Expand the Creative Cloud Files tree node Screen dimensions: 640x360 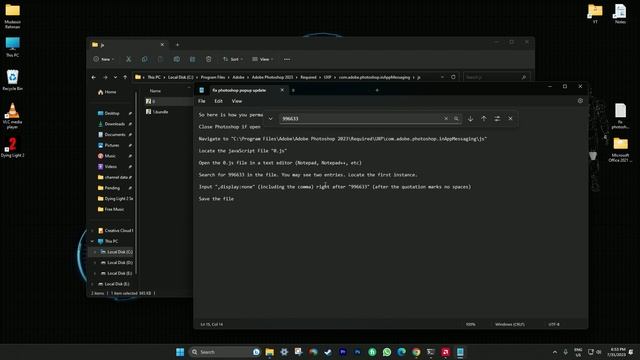[x=92, y=231]
